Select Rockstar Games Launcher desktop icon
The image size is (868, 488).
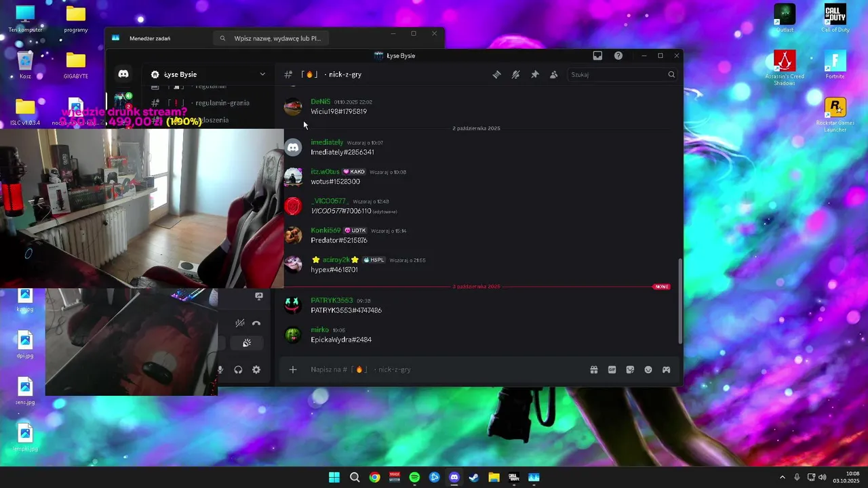835,115
